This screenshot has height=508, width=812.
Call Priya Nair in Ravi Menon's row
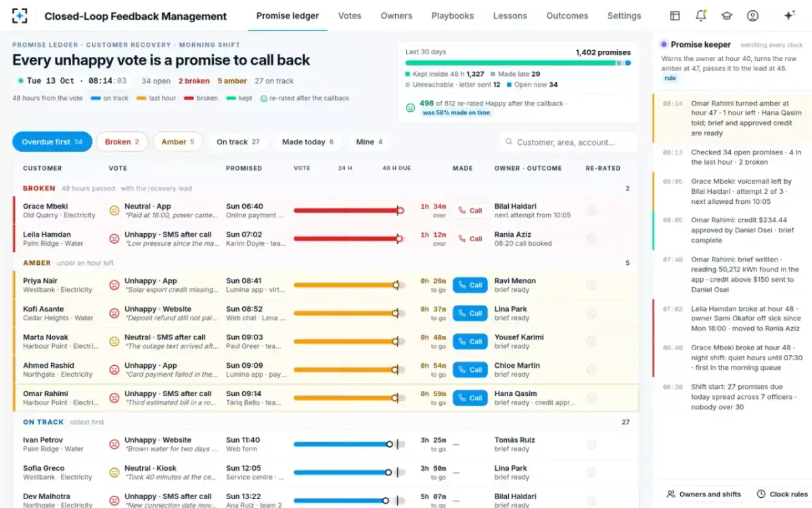[470, 285]
